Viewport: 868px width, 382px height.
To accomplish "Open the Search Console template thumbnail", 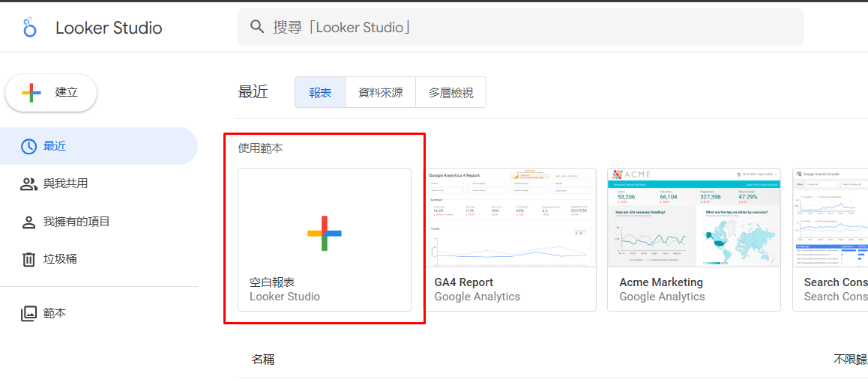I will pos(830,218).
